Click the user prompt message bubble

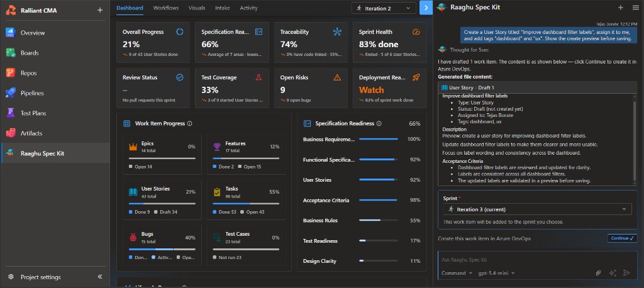point(548,35)
